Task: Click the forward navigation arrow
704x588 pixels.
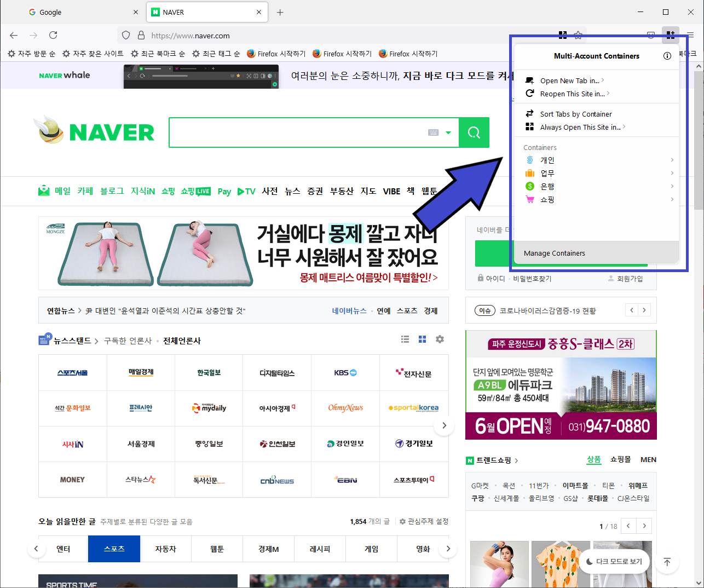Action: pos(33,35)
